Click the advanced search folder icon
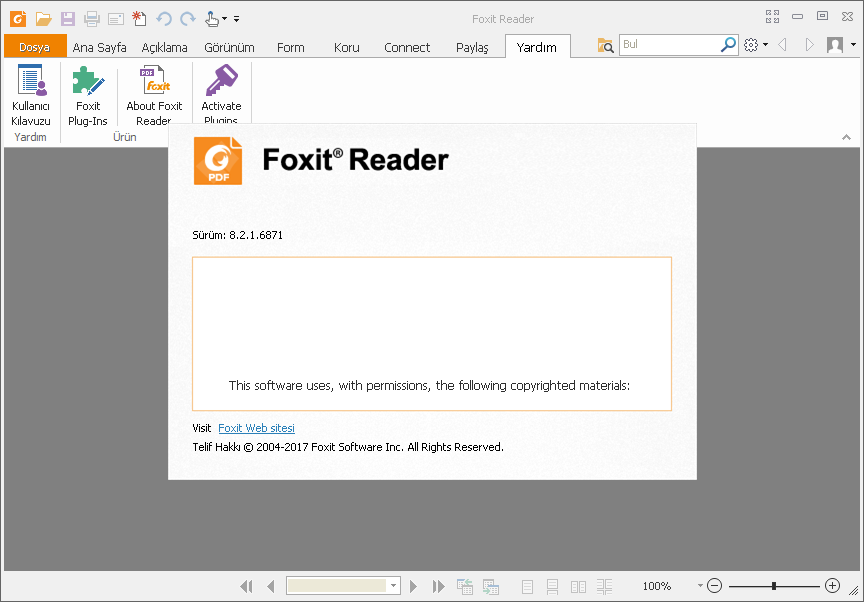This screenshot has height=602, width=864. [x=606, y=45]
